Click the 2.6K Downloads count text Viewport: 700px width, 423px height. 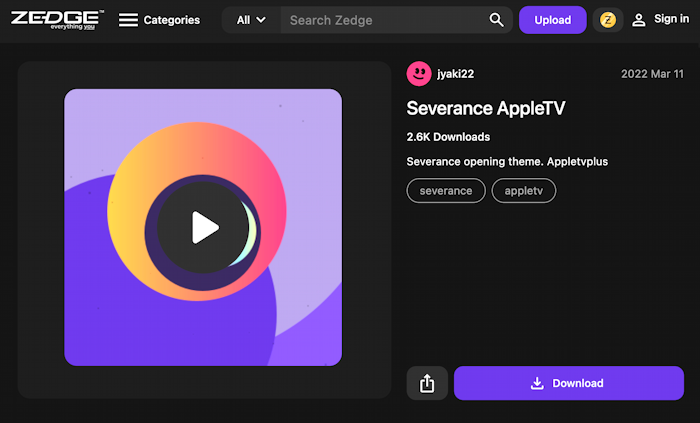pyautogui.click(x=448, y=137)
